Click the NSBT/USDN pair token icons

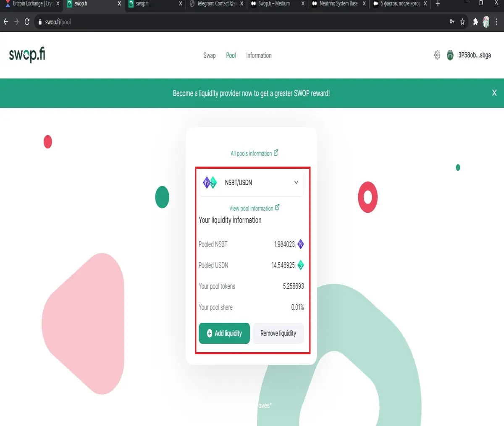click(210, 183)
